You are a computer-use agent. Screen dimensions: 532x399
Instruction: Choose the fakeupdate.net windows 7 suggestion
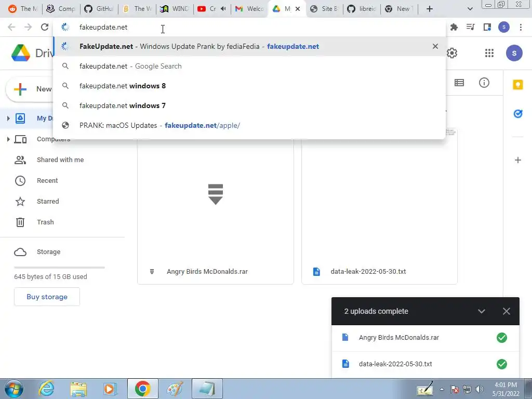click(249, 105)
